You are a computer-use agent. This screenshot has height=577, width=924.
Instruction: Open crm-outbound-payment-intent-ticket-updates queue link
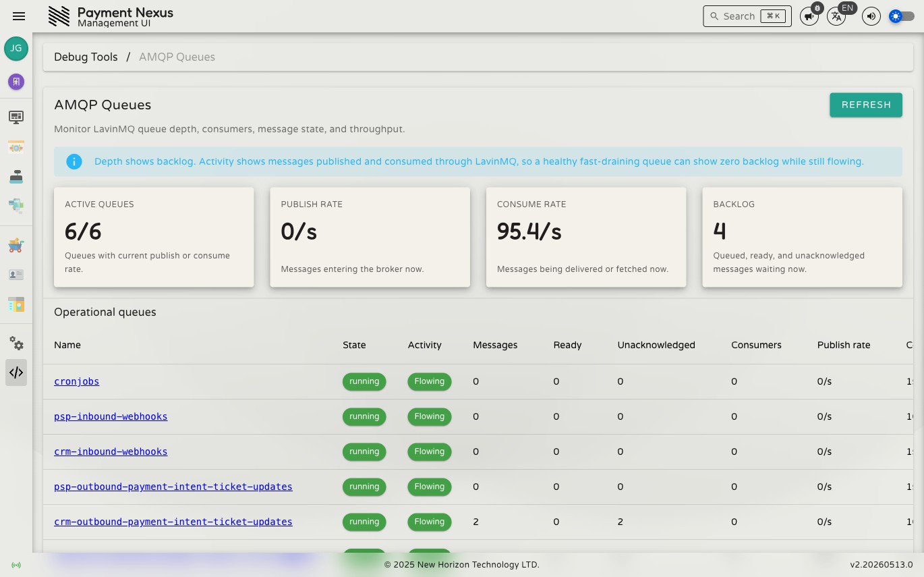click(173, 522)
